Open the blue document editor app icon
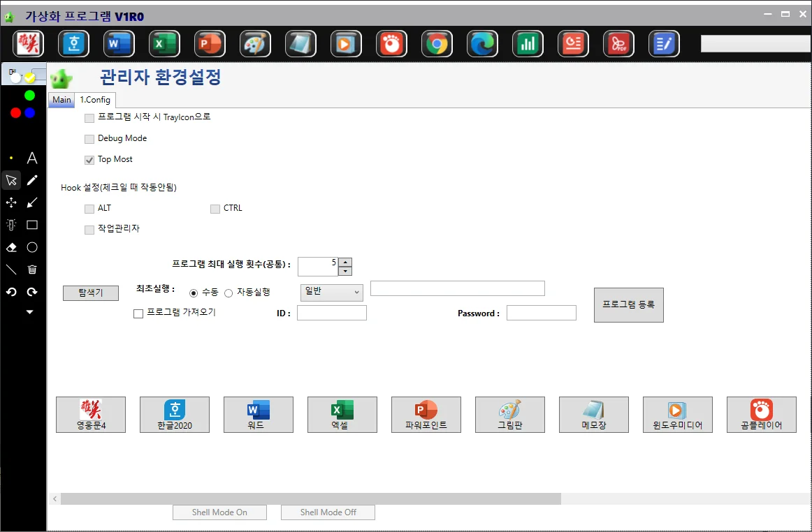The image size is (812, 532). pos(665,43)
